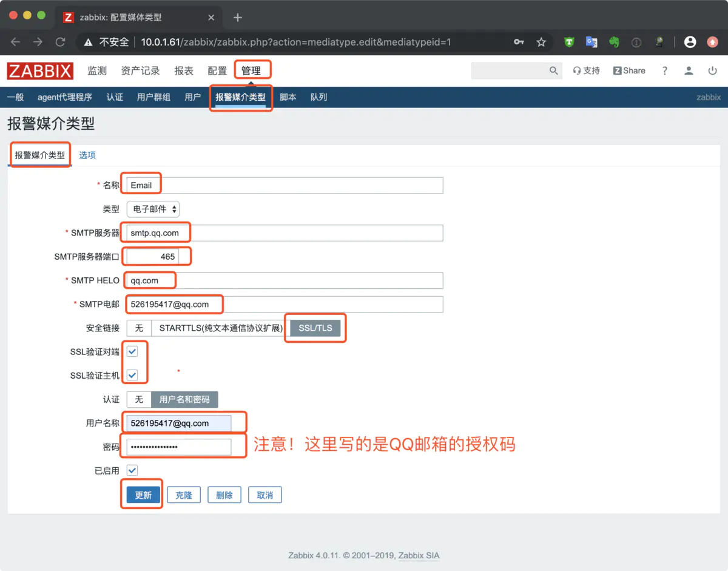Open the Evernote elephant extension
The image size is (728, 571).
614,42
